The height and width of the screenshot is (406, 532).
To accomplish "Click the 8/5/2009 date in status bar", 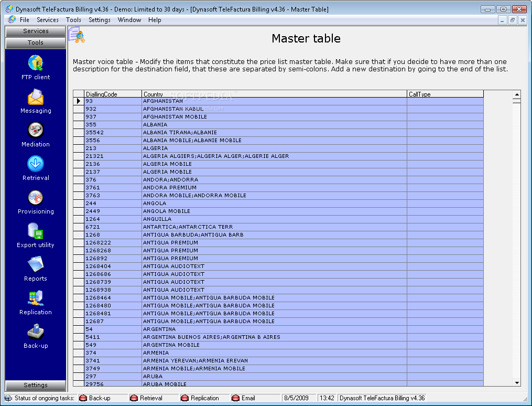I will [x=296, y=398].
